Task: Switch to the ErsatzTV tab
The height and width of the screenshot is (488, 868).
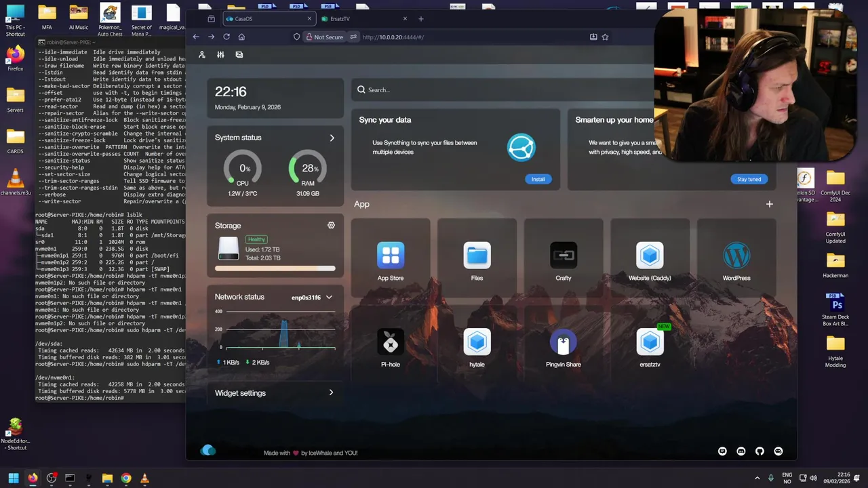Action: [x=365, y=19]
